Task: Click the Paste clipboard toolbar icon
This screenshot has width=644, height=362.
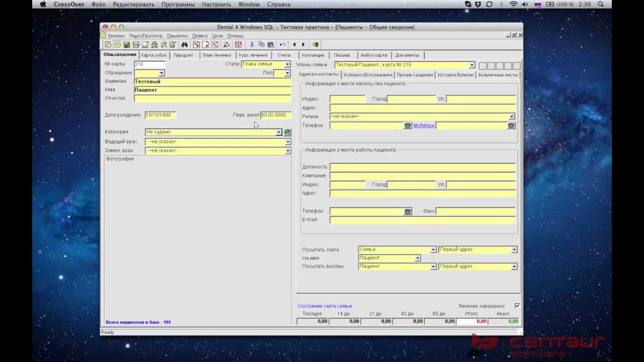Action: [271, 45]
